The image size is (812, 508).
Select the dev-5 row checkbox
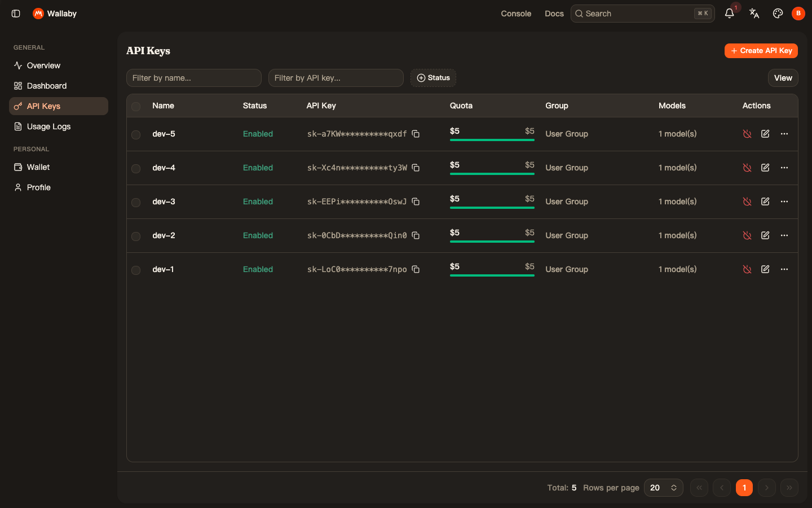(x=136, y=135)
